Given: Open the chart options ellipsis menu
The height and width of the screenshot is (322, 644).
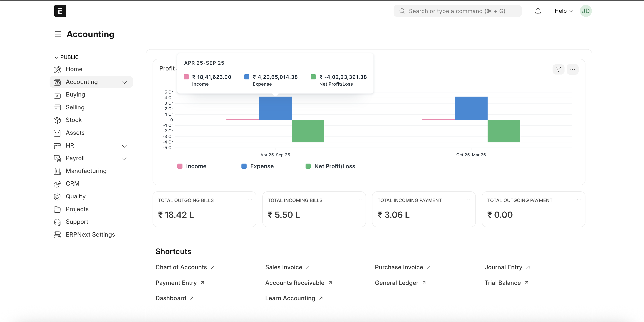Looking at the screenshot, I should click(x=573, y=69).
